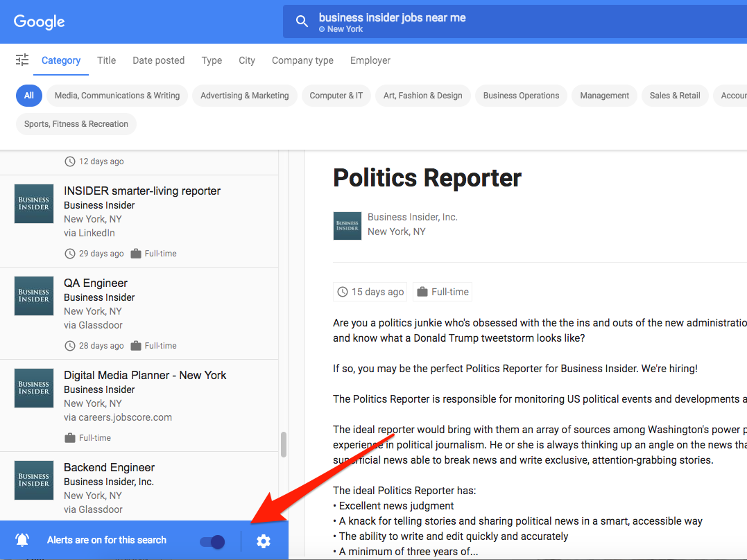Viewport: 747px width, 560px height.
Task: Click logo beside Digital Media Planner listing
Action: coord(34,388)
